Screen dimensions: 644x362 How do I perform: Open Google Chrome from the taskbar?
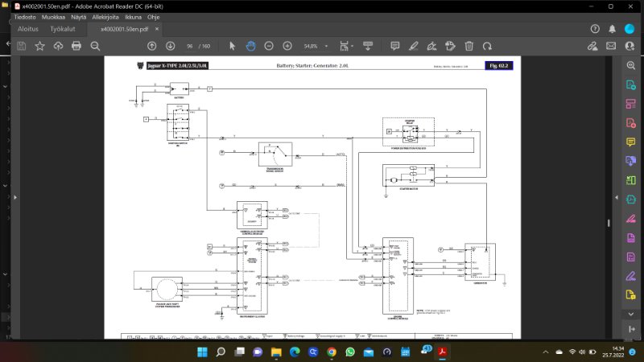coord(332,352)
